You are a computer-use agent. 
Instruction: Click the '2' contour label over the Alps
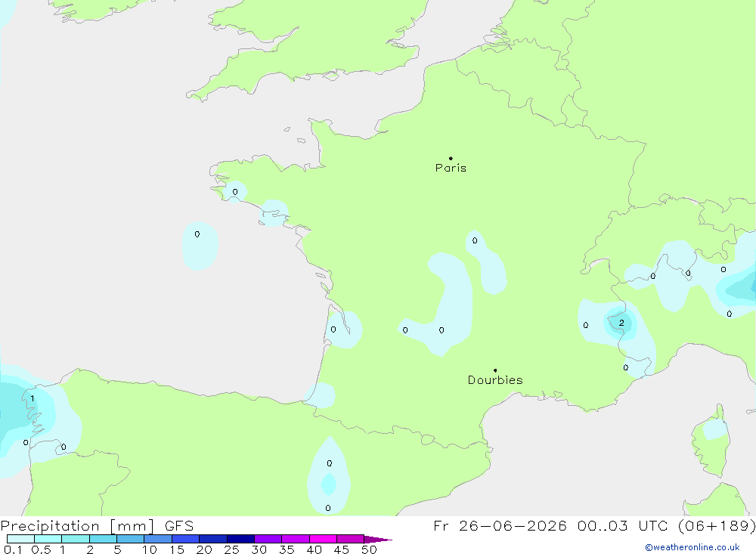pos(621,323)
